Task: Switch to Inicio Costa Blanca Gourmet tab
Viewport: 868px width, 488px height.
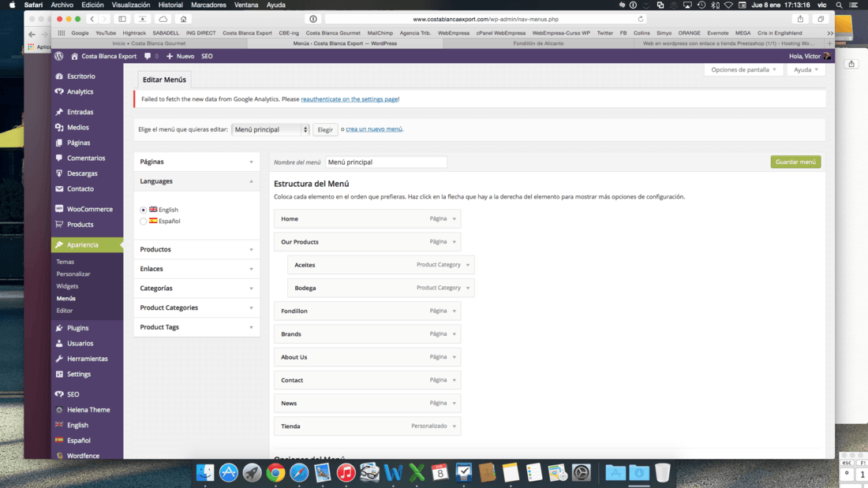Action: [x=148, y=43]
